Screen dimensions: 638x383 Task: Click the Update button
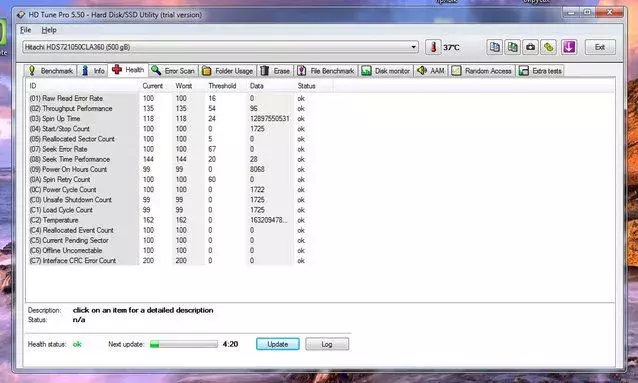coord(278,344)
